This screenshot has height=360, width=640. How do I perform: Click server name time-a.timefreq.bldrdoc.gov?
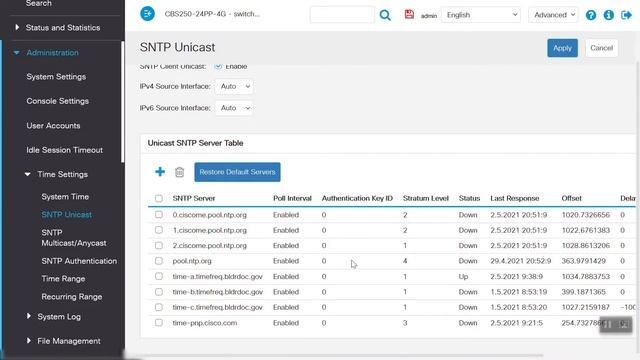pos(218,277)
